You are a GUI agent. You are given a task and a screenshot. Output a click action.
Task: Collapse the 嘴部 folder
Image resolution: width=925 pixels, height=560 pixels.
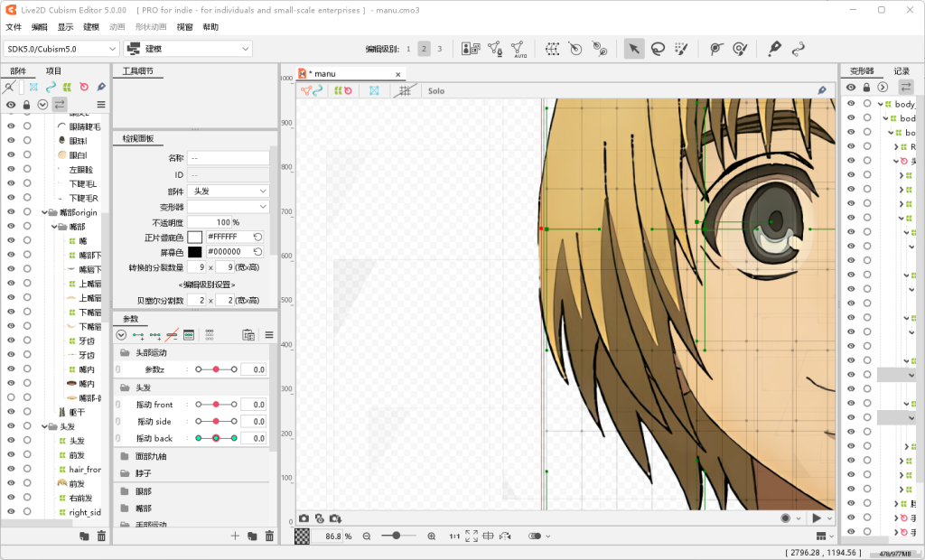53,227
